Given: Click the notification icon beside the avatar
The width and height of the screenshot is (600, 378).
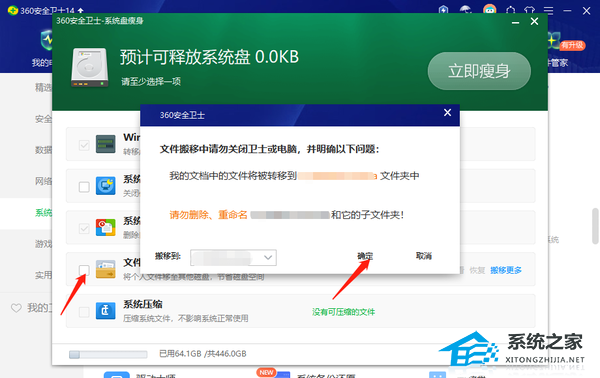Looking at the screenshot, I should [510, 11].
